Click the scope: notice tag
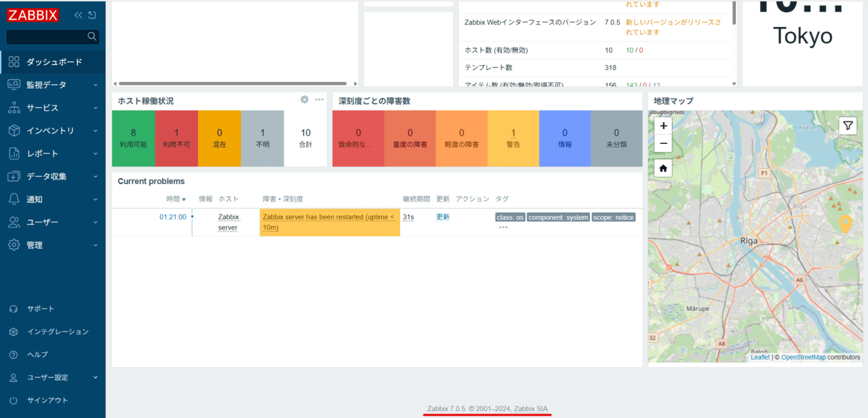The image size is (868, 418). tap(614, 217)
